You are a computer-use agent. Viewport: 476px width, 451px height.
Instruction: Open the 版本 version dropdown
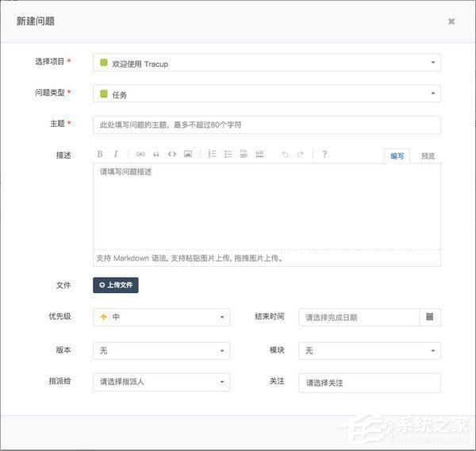(x=161, y=351)
